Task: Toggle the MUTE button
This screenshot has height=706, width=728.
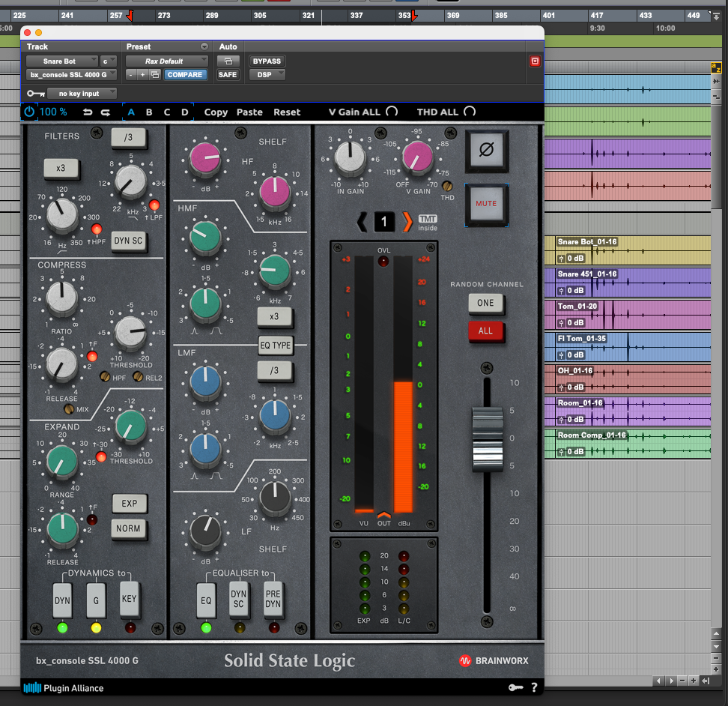Action: (487, 204)
